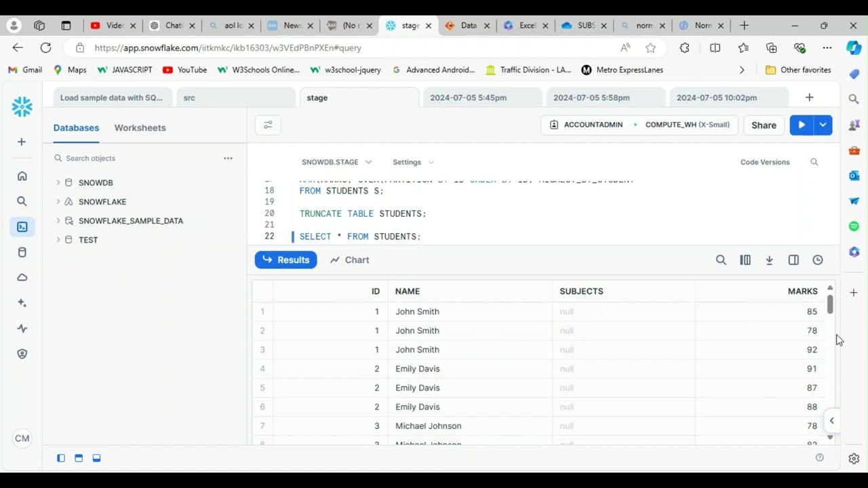Open the column selector icon in results
Viewport: 868px width, 488px height.
[745, 260]
